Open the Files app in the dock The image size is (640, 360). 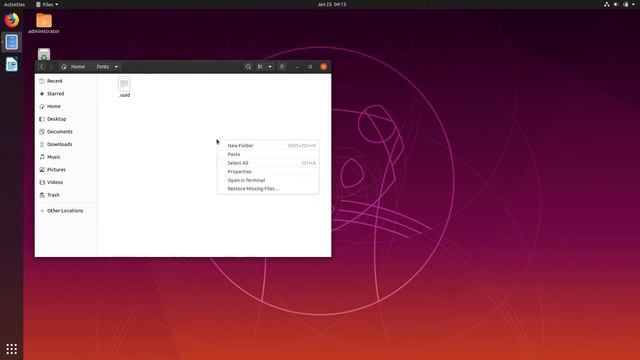[x=11, y=42]
